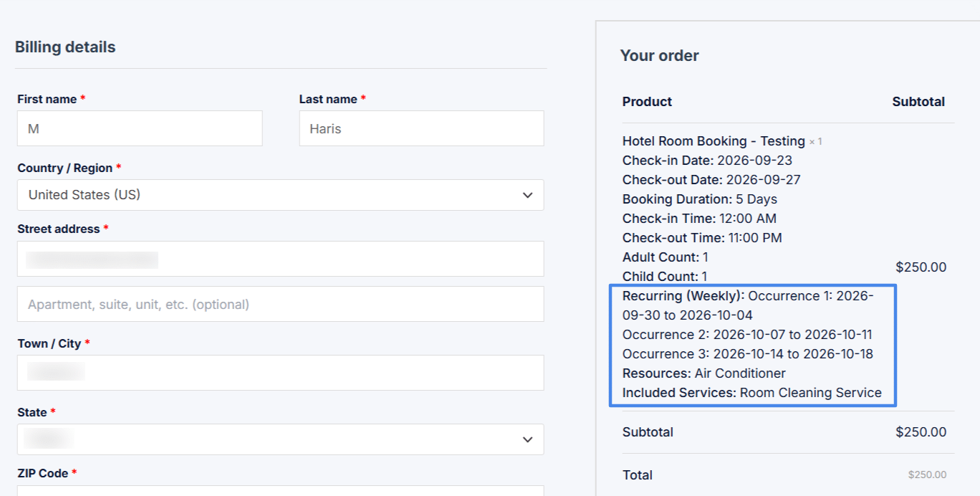Image resolution: width=980 pixels, height=496 pixels.
Task: Click the Included Services: Room Cleaning Service line
Action: (752, 393)
